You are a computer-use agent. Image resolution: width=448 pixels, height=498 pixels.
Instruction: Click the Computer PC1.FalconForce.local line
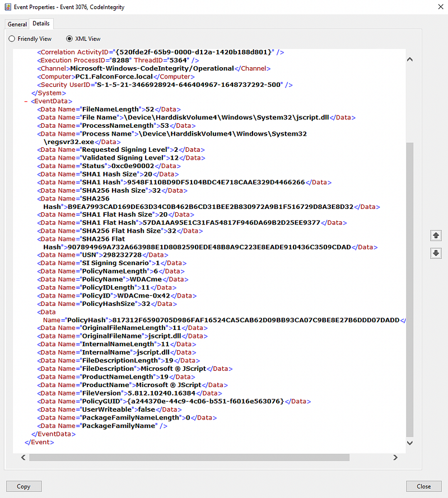point(116,77)
